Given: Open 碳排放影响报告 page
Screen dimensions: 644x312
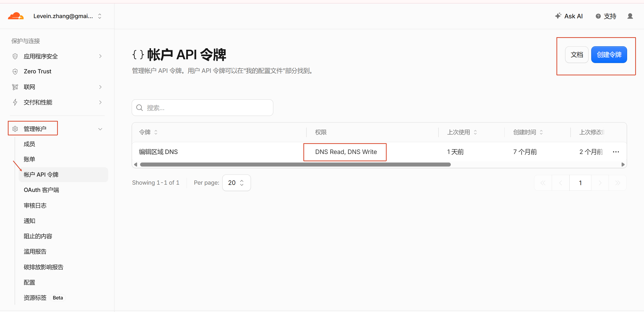Looking at the screenshot, I should [63, 267].
